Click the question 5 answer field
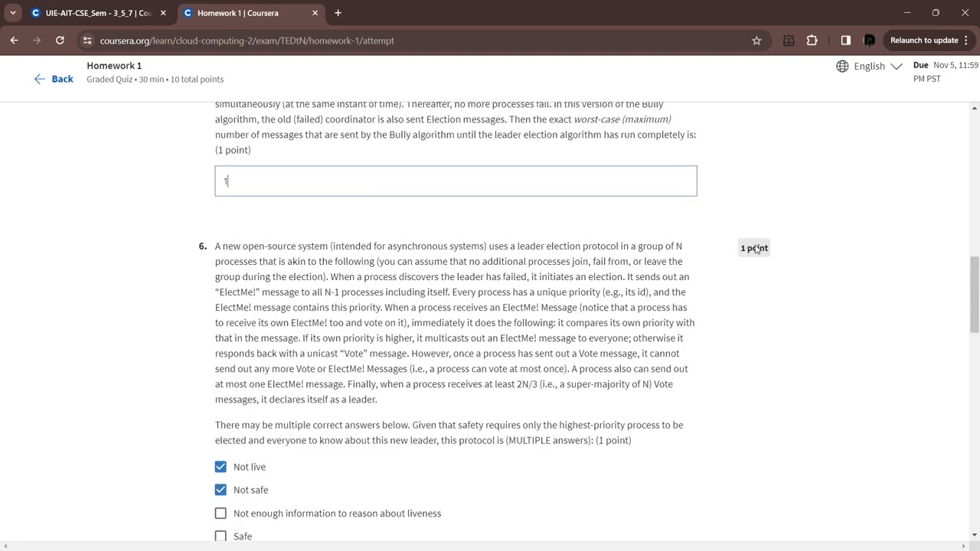The image size is (980, 551). coord(456,181)
